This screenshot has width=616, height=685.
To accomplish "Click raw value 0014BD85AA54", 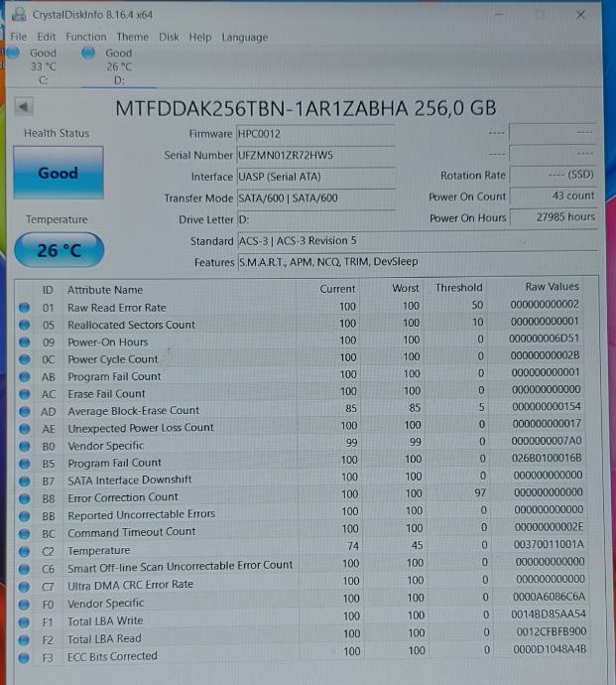I will (x=549, y=615).
